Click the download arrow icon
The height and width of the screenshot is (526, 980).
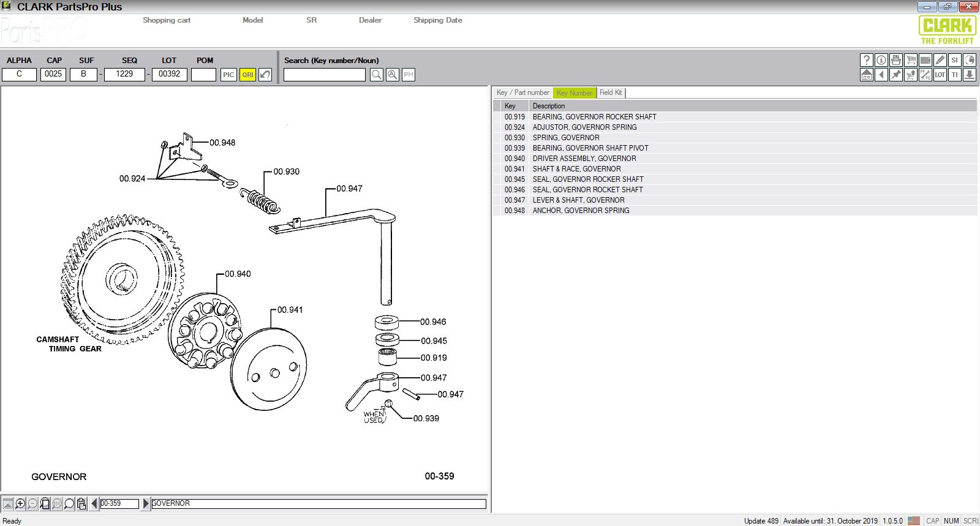tap(969, 75)
